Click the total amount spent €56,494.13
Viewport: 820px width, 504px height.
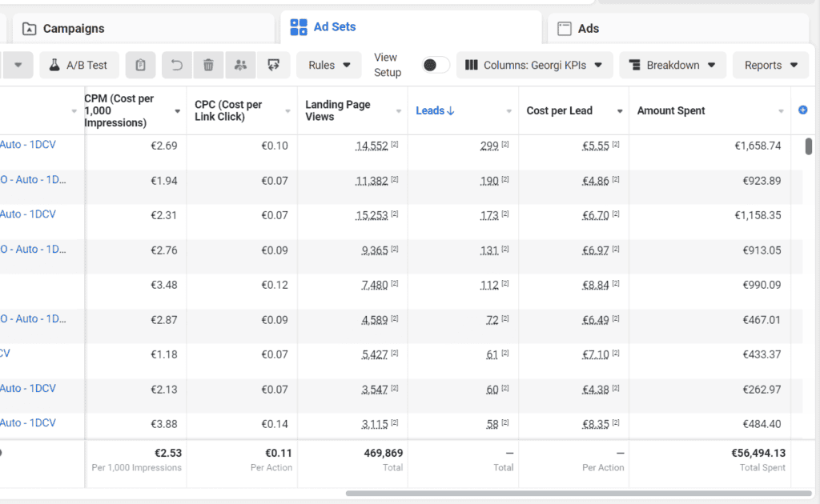758,453
